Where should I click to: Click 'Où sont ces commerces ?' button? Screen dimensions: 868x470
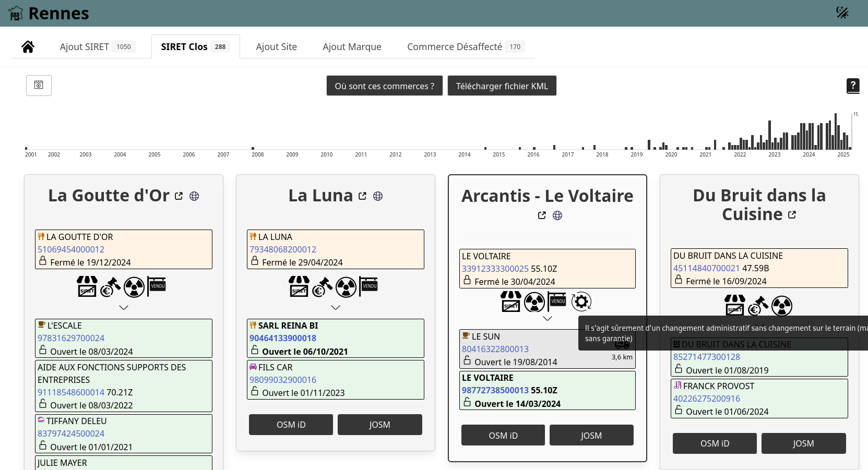(385, 86)
